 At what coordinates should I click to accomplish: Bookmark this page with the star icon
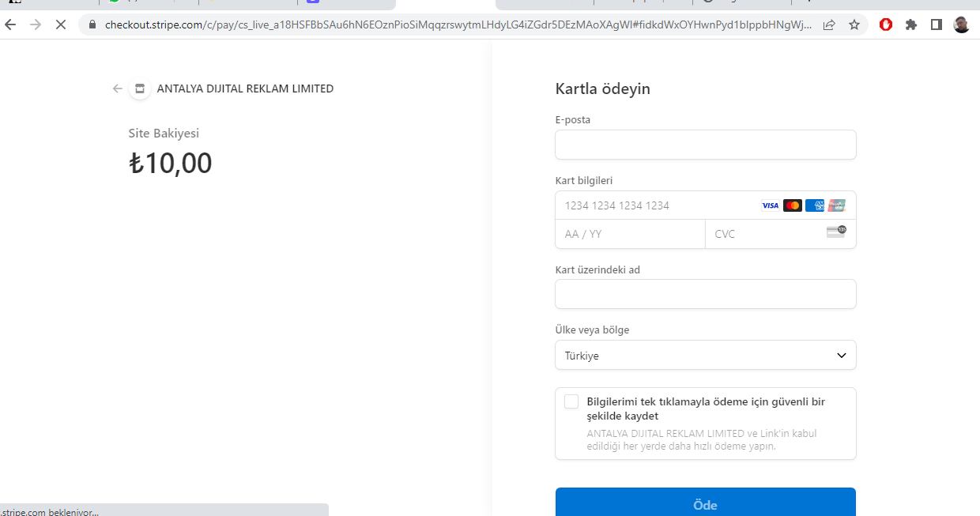click(x=854, y=24)
